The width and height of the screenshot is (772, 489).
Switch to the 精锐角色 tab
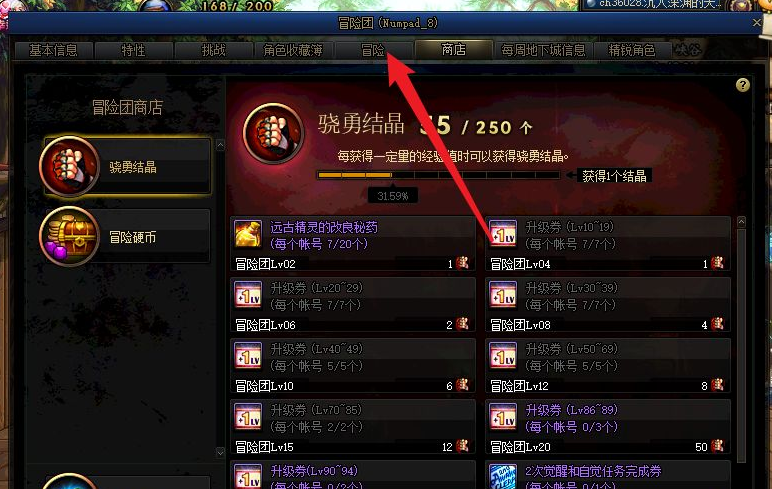pos(632,50)
